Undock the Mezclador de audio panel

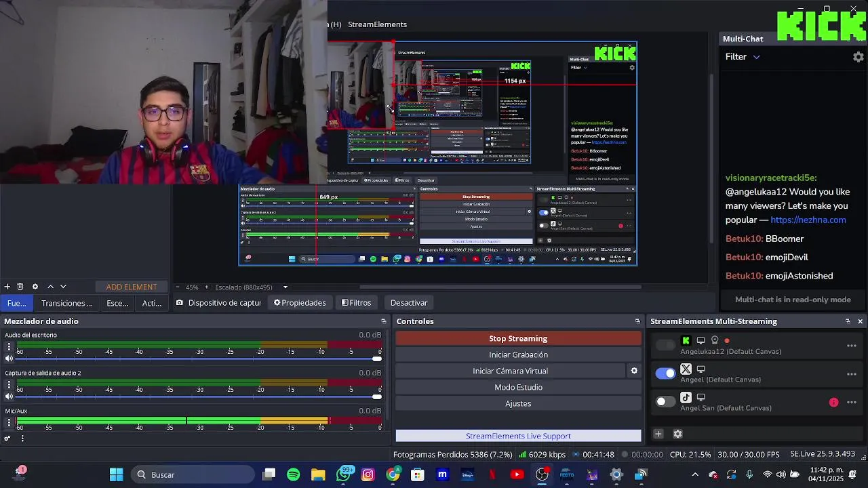[383, 321]
